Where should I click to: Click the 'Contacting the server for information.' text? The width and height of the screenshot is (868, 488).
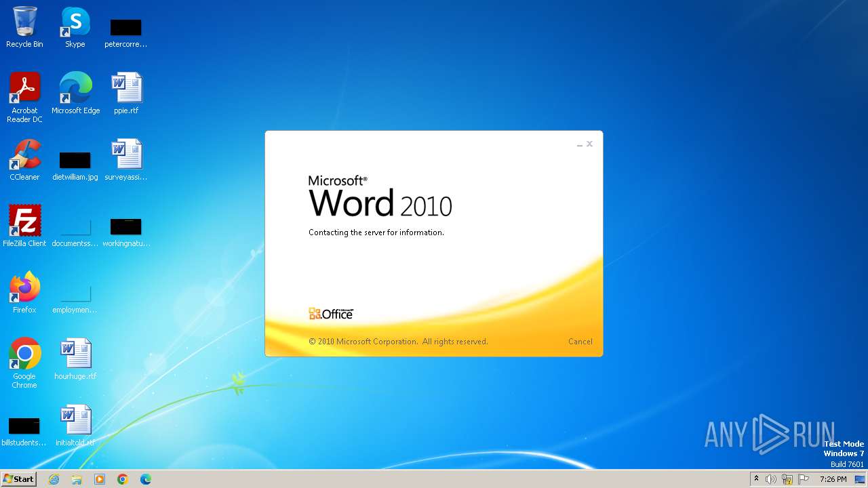(376, 232)
